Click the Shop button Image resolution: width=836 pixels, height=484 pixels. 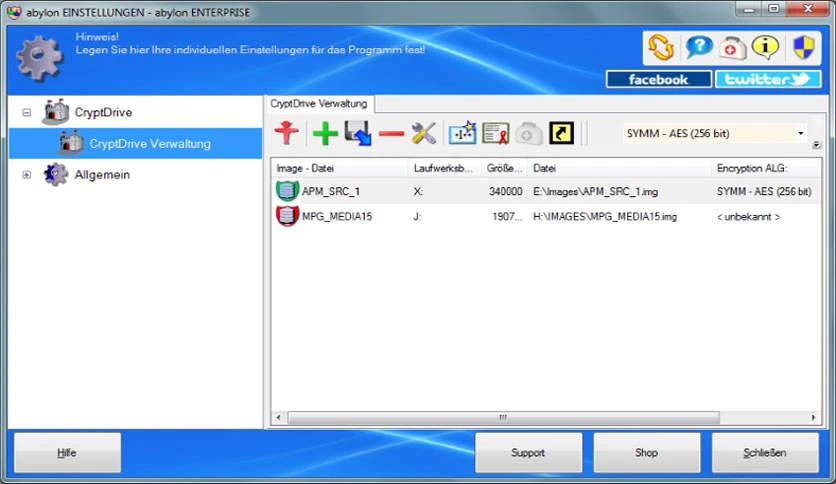(646, 453)
